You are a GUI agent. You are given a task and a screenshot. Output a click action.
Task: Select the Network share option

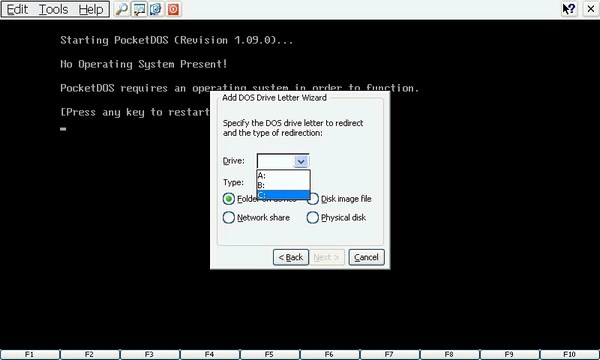pyautogui.click(x=256, y=218)
